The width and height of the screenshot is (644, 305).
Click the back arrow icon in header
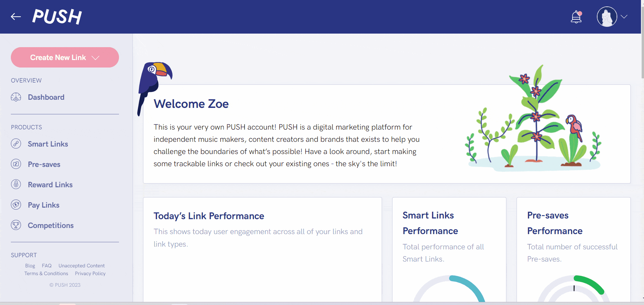tap(16, 17)
